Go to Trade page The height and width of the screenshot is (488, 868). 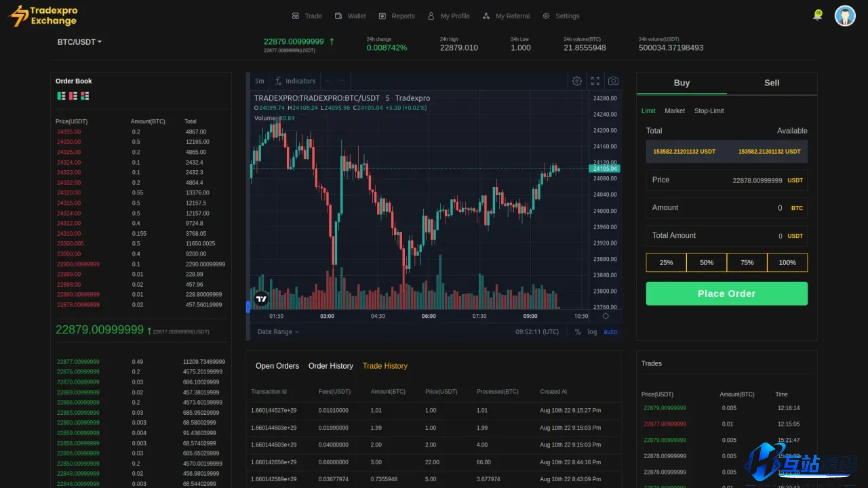(x=307, y=16)
